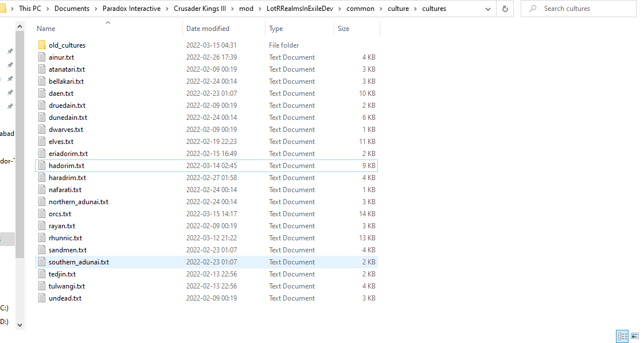
Task: Click the elves.txt file icon
Action: pyautogui.click(x=42, y=141)
